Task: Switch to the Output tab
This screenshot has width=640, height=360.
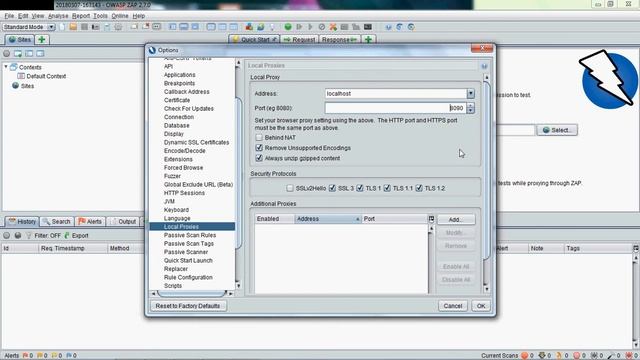Action: [122, 222]
